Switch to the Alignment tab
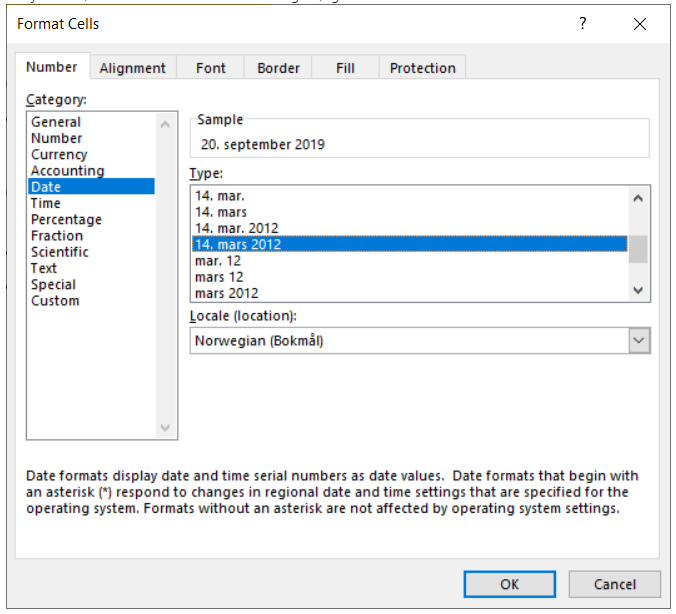The image size is (676, 614). coord(132,68)
